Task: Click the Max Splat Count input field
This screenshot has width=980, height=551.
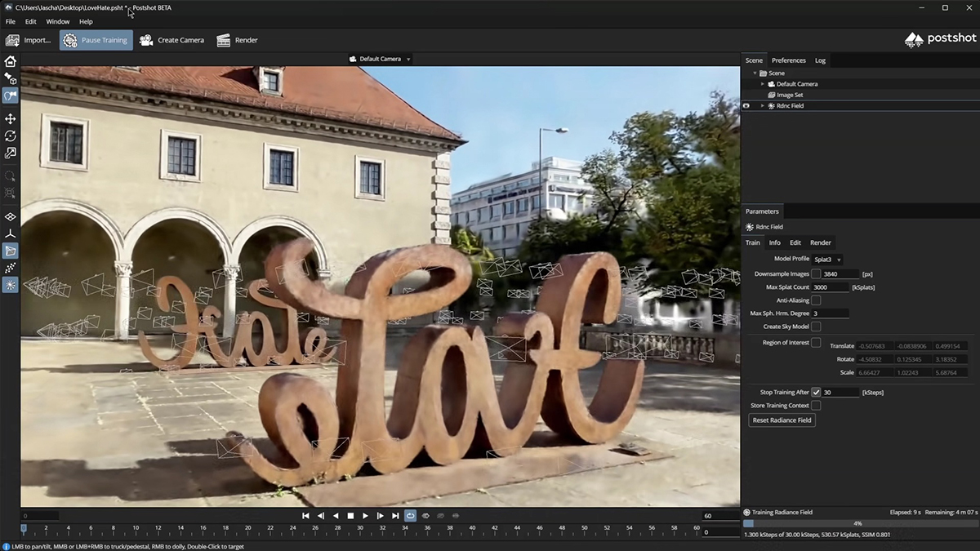Action: (x=831, y=287)
